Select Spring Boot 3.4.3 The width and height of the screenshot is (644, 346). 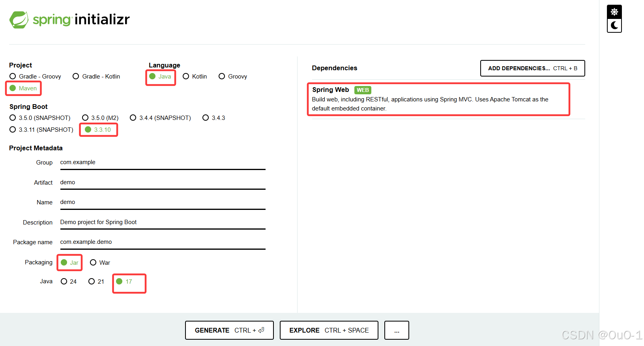pyautogui.click(x=214, y=118)
